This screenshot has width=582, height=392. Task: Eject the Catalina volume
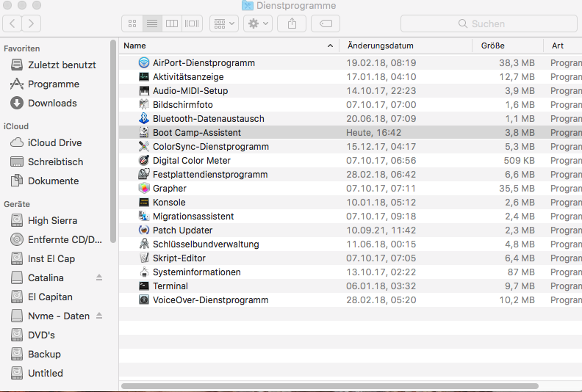point(100,277)
